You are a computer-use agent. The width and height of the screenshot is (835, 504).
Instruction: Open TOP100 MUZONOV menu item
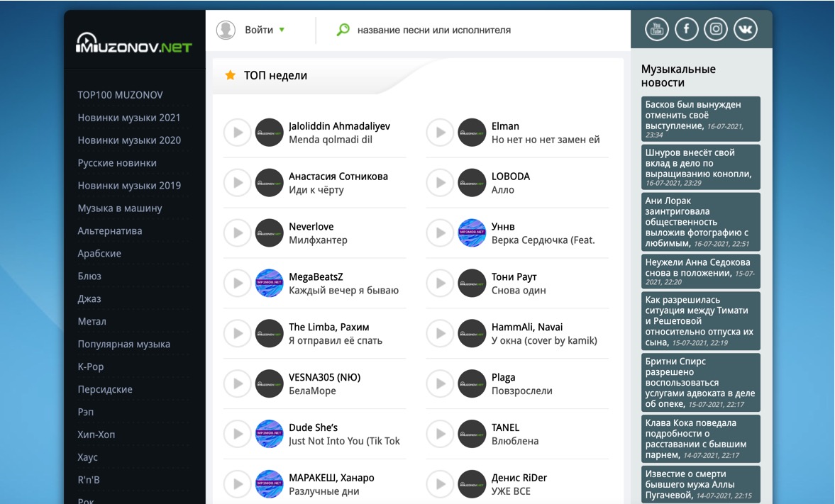coord(121,95)
